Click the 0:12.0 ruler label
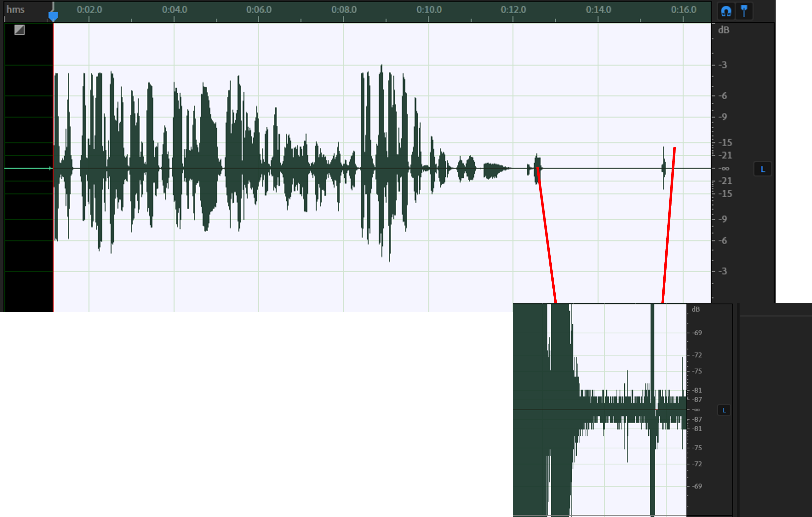 [x=513, y=9]
